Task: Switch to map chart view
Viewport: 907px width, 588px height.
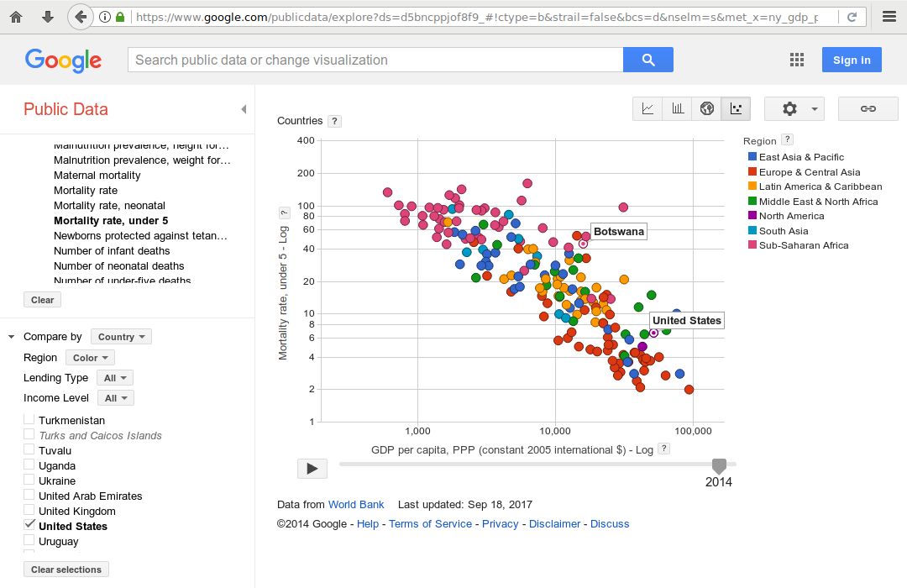Action: 706,108
